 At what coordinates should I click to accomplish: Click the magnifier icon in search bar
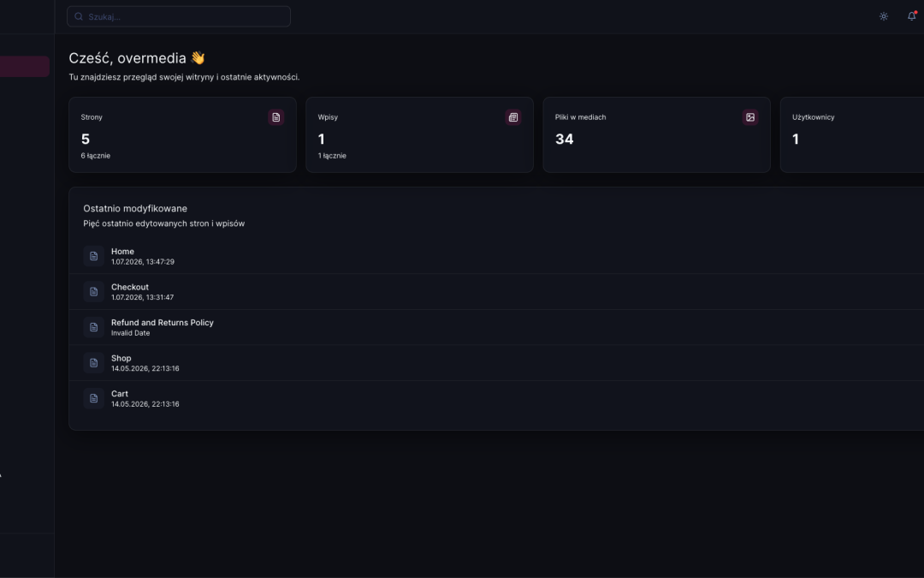[79, 16]
